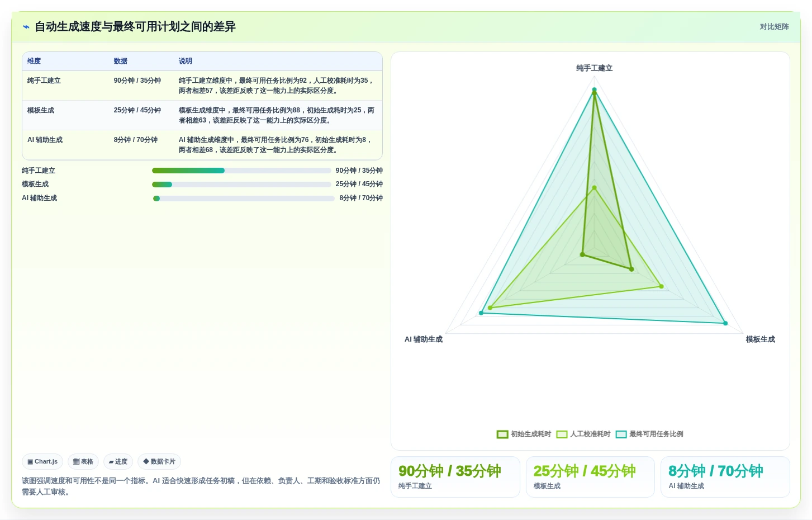Viewport: 812px width, 520px height.
Task: Toggle 初始生成耗时 legend swatch
Action: [x=502, y=434]
